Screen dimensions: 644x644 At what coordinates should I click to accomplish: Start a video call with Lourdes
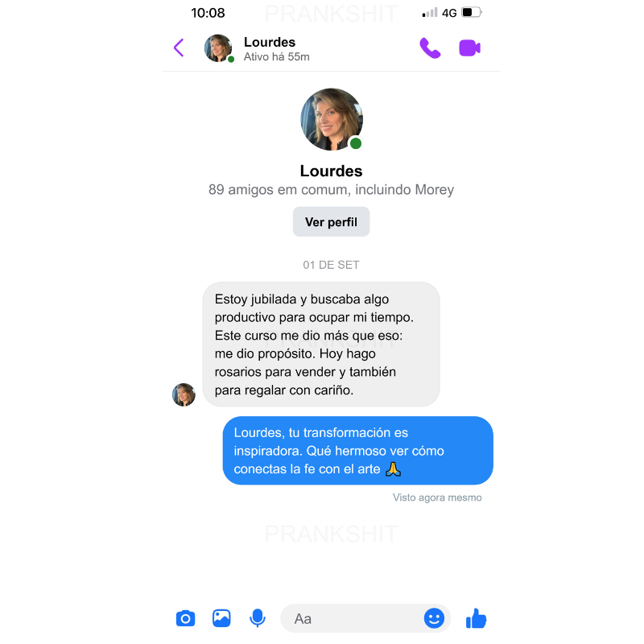click(x=469, y=48)
